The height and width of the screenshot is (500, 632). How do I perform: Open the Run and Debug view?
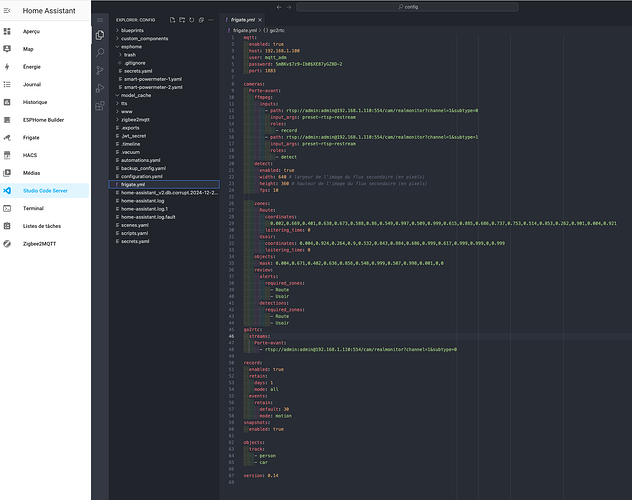click(100, 86)
